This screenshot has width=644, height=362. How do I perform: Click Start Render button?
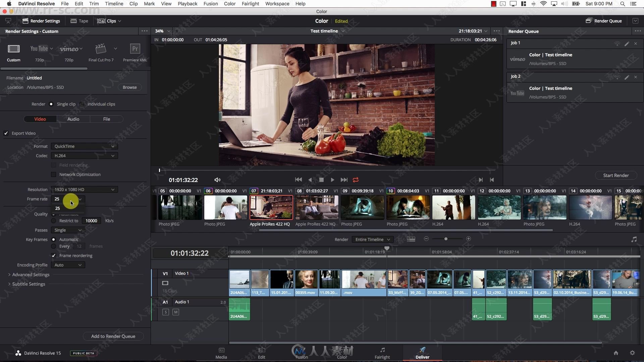coord(616,176)
